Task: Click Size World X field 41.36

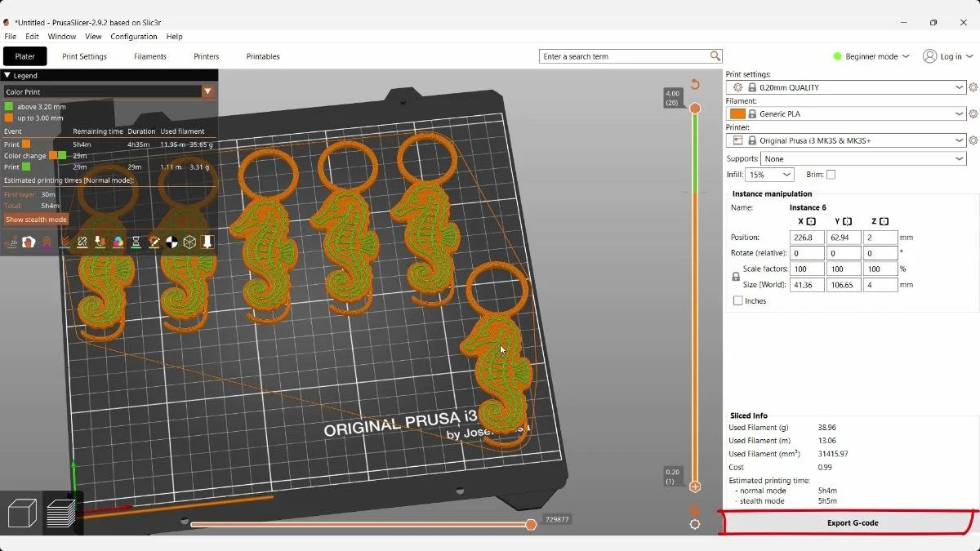Action: (807, 285)
